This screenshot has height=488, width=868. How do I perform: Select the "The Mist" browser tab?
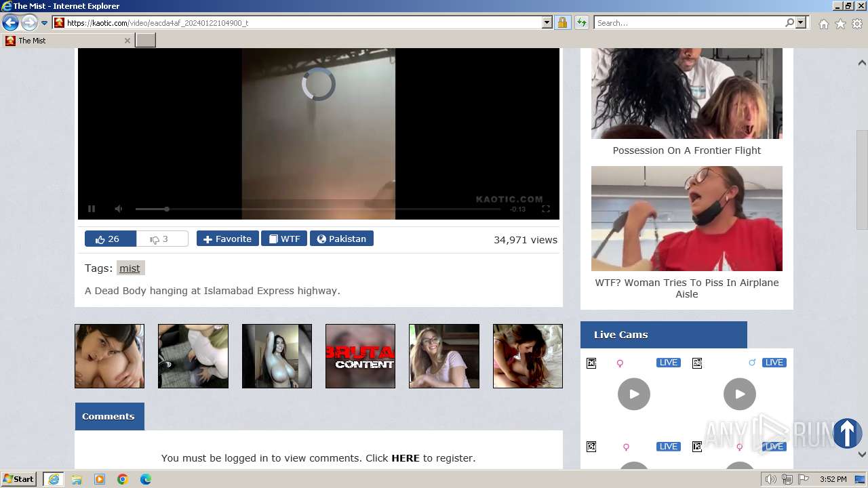(67, 41)
